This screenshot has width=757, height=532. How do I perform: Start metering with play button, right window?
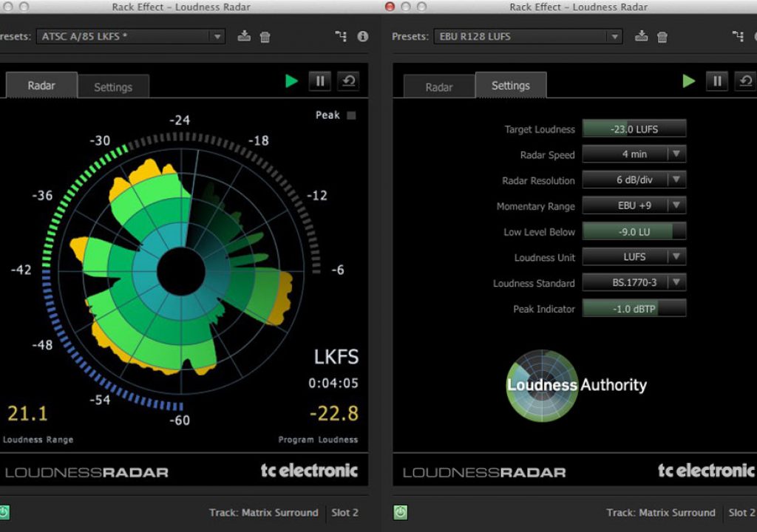coord(689,81)
